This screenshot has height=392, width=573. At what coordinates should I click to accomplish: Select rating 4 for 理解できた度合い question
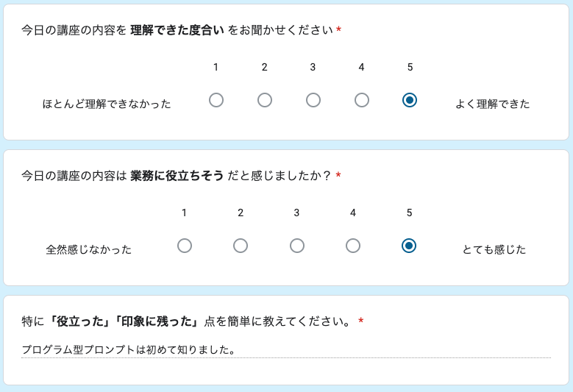pos(362,100)
